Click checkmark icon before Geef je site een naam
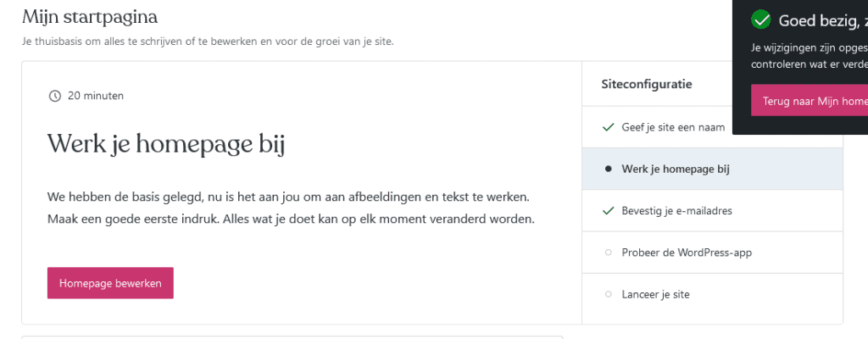 click(x=609, y=127)
